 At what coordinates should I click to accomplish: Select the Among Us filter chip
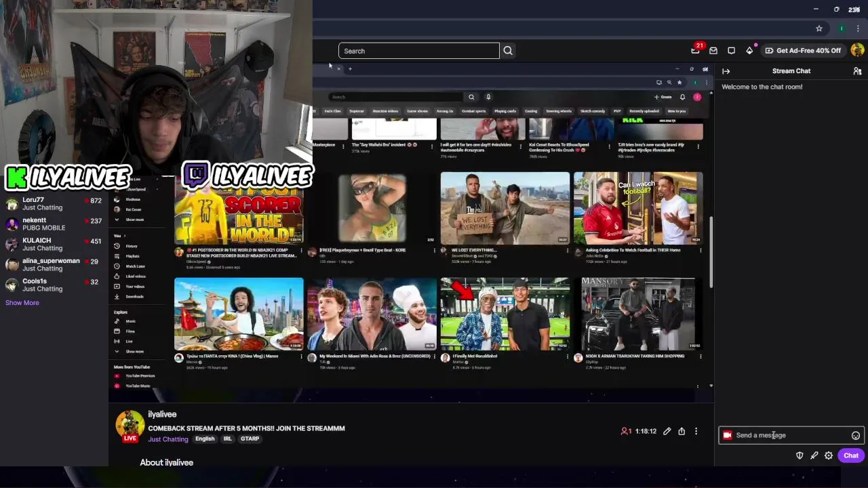[445, 111]
